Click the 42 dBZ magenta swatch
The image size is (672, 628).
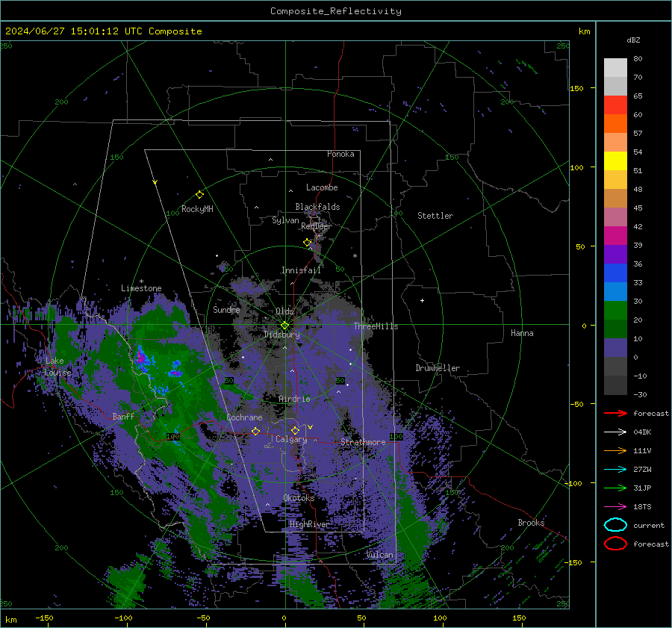[x=615, y=235]
